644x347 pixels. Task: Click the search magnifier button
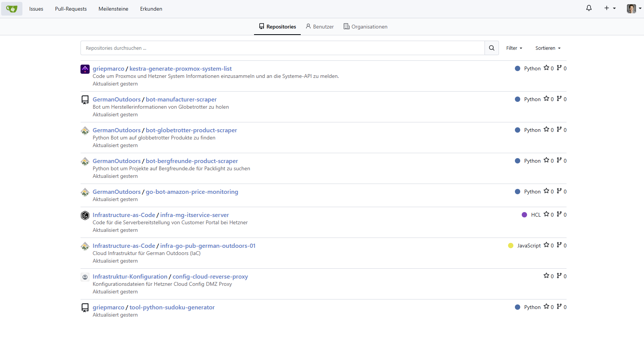[492, 48]
